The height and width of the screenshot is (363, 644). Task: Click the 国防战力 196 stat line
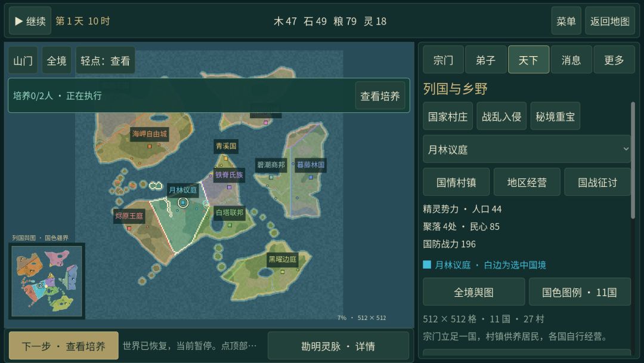pyautogui.click(x=450, y=244)
